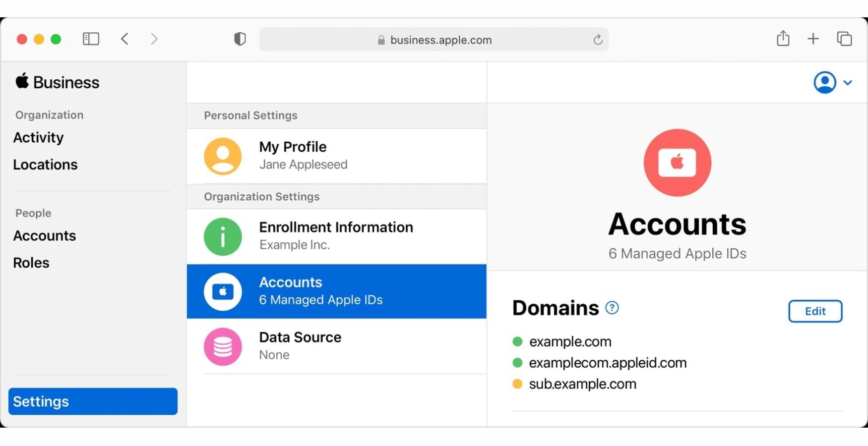Click the Domains help question mark
The height and width of the screenshot is (446, 868).
pos(612,308)
